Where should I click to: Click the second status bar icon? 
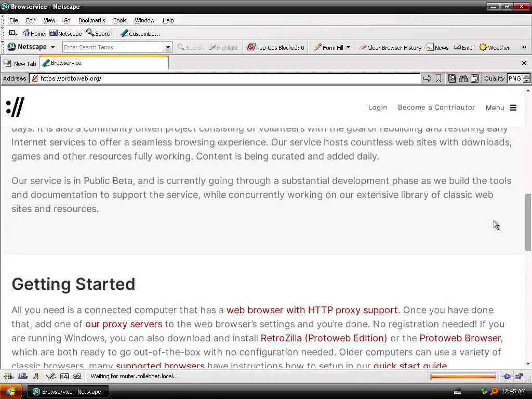pyautogui.click(x=23, y=376)
